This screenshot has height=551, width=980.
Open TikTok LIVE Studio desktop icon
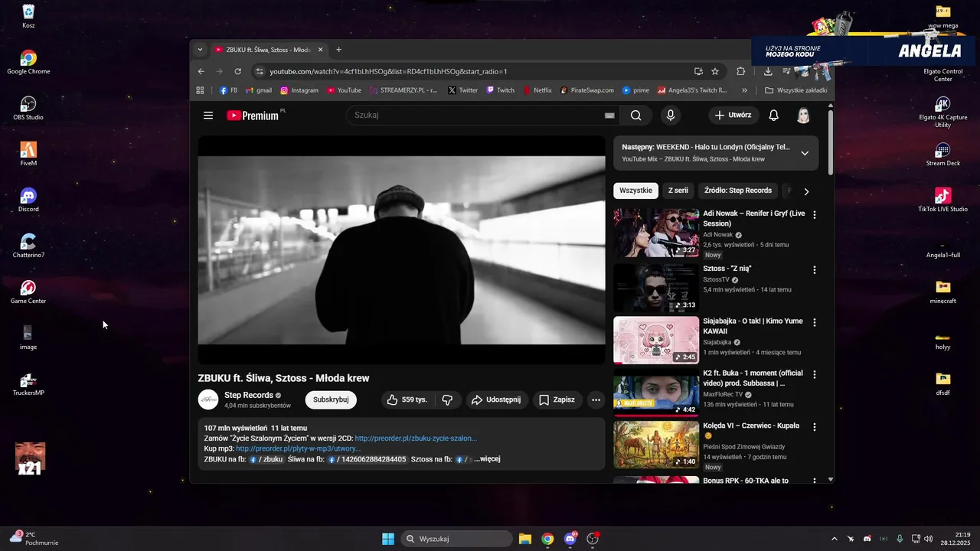942,200
